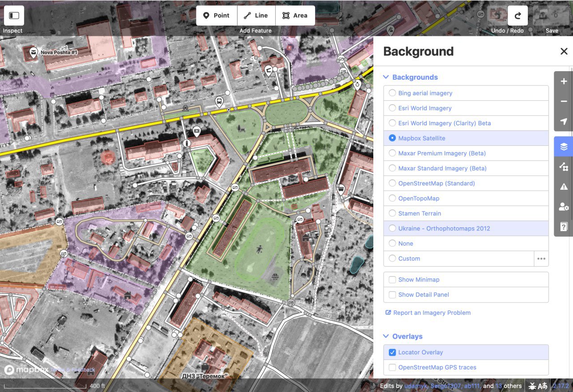Viewport: 573px width, 392px height.
Task: Select the park bench map icon
Action: click(x=242, y=129)
